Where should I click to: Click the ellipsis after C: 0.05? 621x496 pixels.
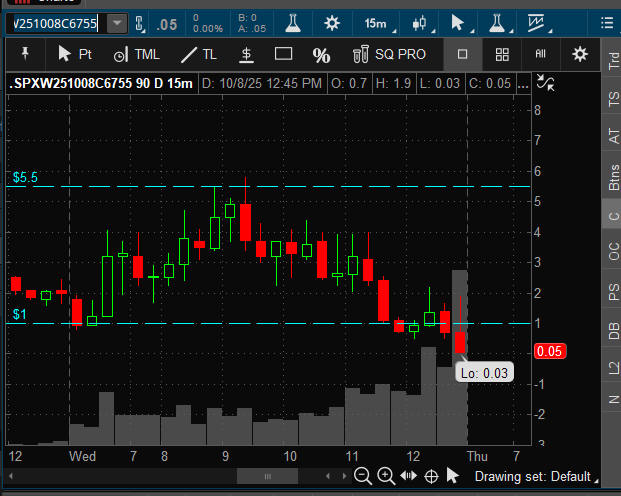pyautogui.click(x=524, y=84)
